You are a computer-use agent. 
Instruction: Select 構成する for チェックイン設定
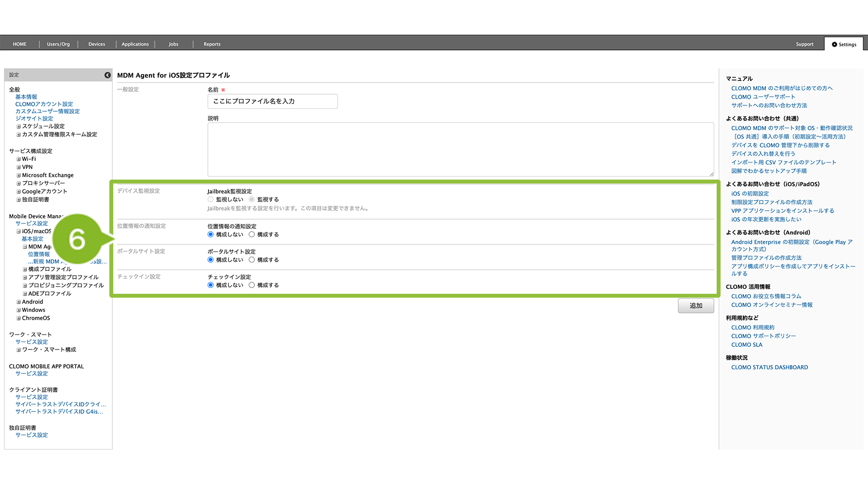point(252,285)
